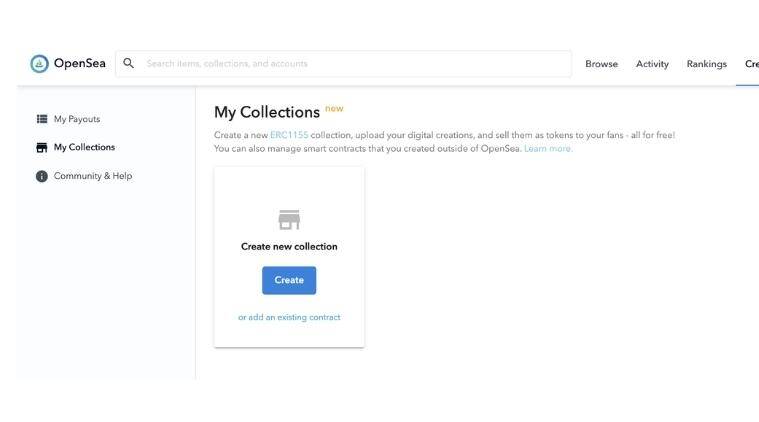Go to the Activity page
Screen dimensions: 759x422
tap(652, 64)
